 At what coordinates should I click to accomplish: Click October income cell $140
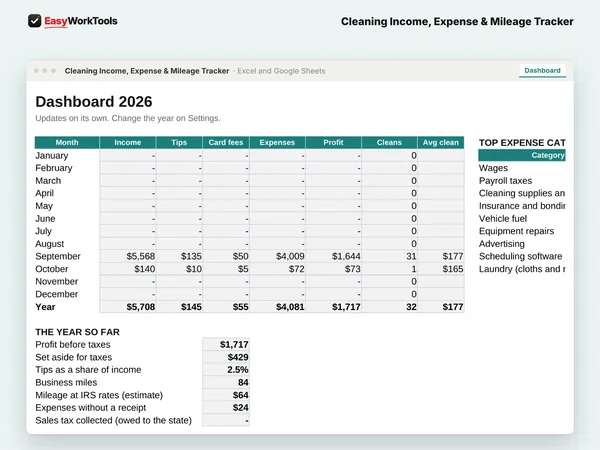coord(128,269)
